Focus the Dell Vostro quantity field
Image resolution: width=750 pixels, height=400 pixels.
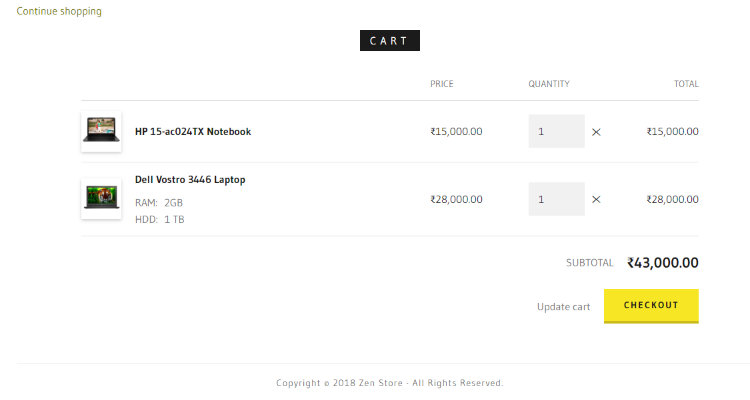pos(556,199)
